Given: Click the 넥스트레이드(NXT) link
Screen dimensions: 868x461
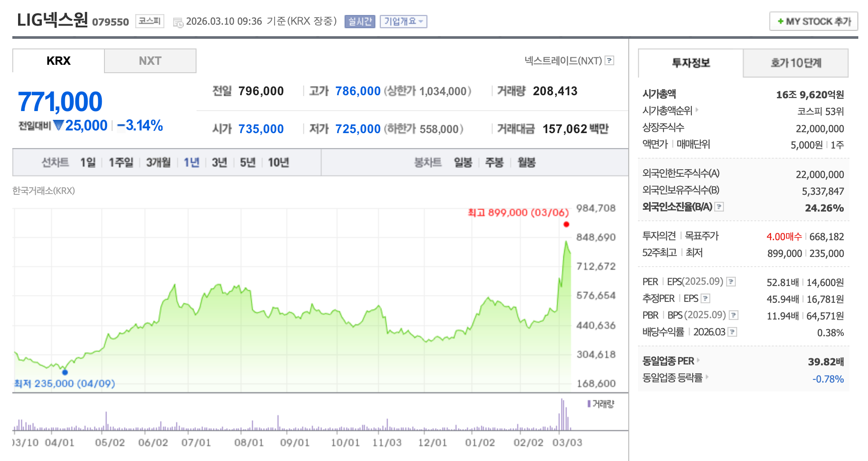Looking at the screenshot, I should tap(563, 61).
